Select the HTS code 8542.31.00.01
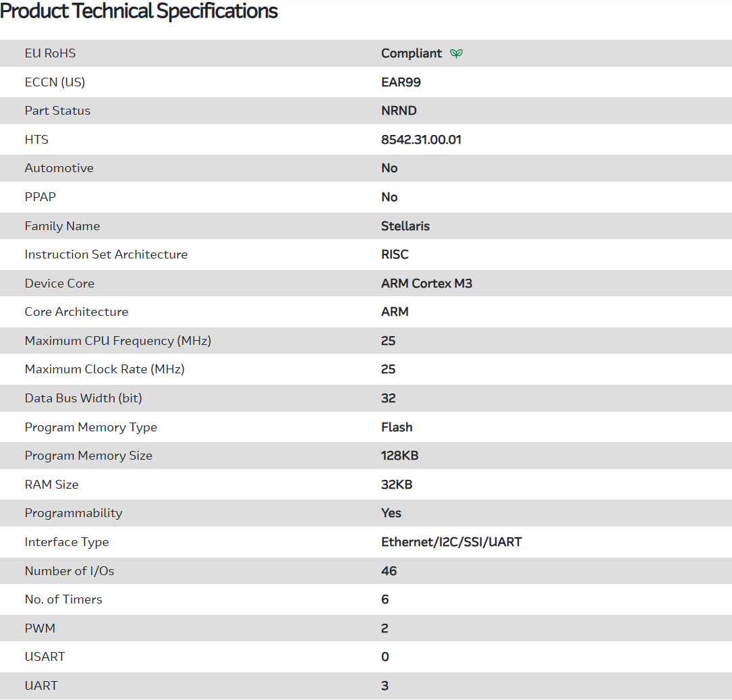Screen dimensions: 732x700 (x=421, y=140)
